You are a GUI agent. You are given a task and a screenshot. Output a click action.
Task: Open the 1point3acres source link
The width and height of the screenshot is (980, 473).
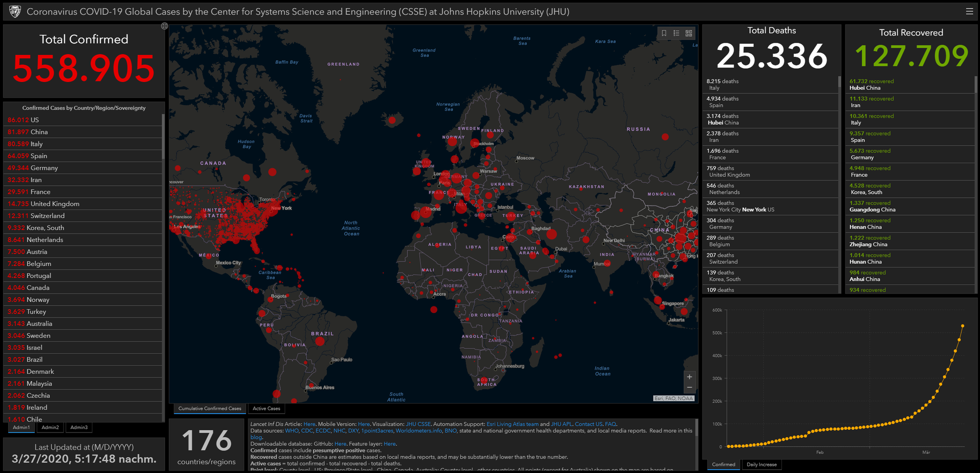(377, 431)
